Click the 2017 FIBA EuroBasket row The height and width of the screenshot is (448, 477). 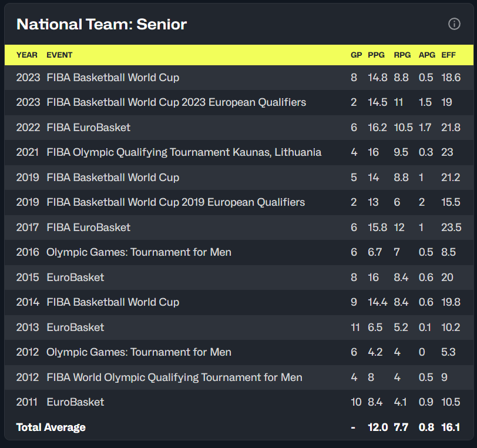[x=88, y=228]
